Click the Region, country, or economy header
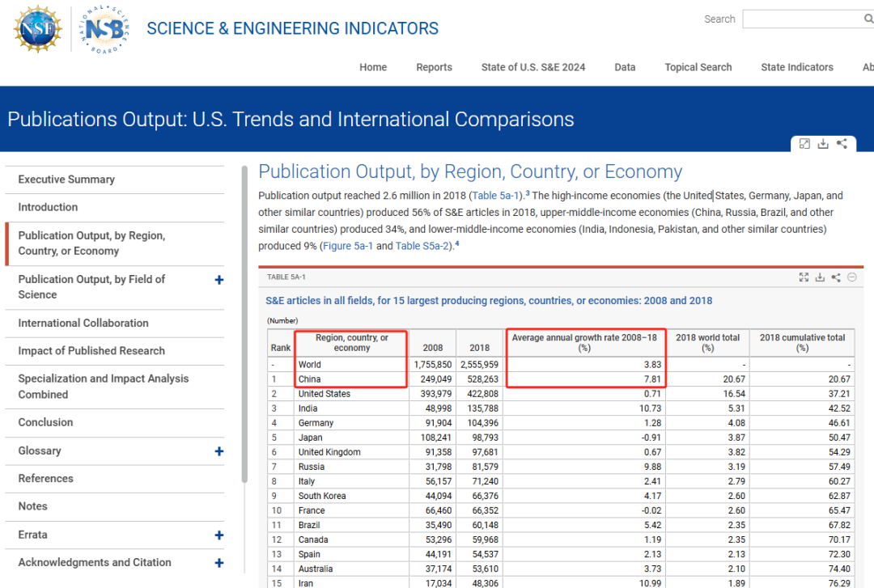Screen dimensions: 874x588 (352, 343)
